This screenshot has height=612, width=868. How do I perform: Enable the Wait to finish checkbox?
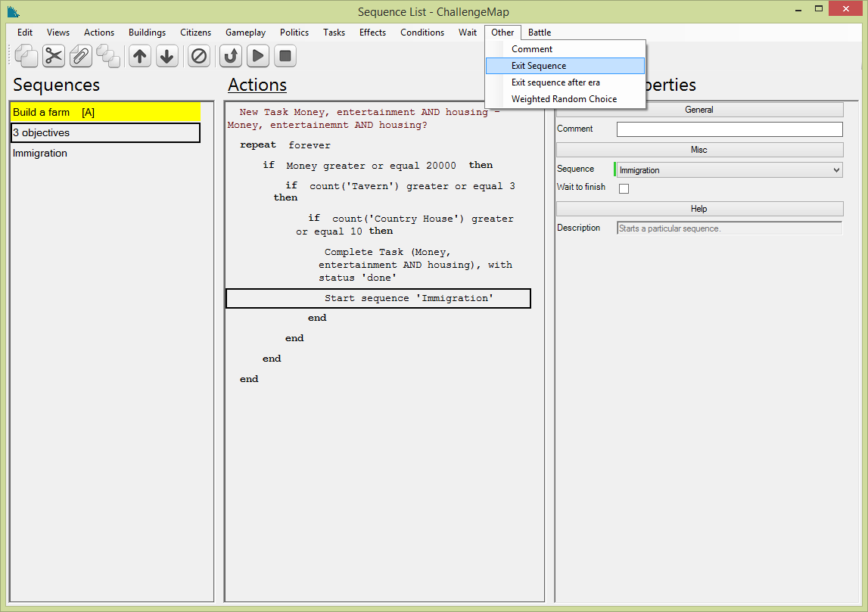(624, 188)
